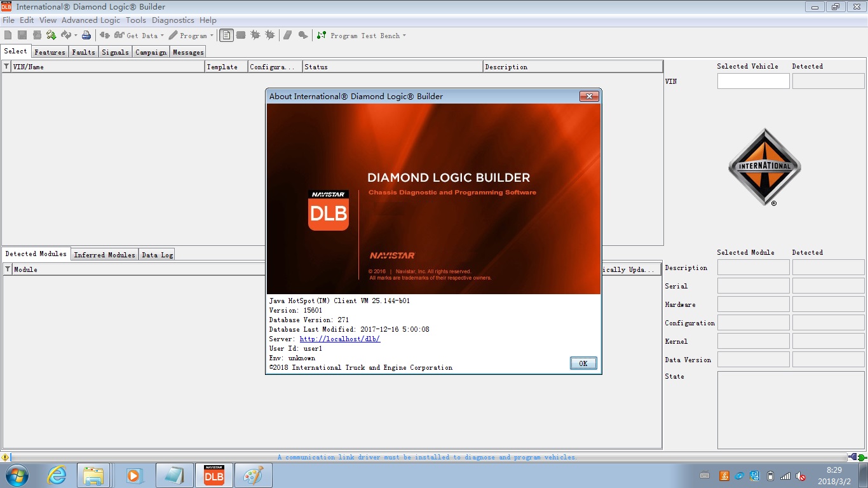Screen dimensions: 868x488
Task: Click the Save floppy disk toolbar icon
Action: [22, 36]
